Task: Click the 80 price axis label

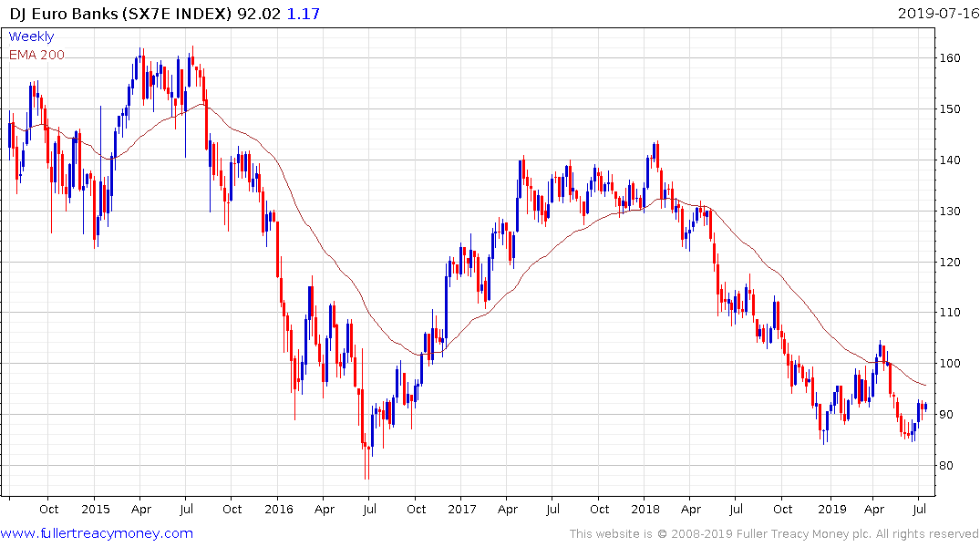Action: click(x=946, y=465)
